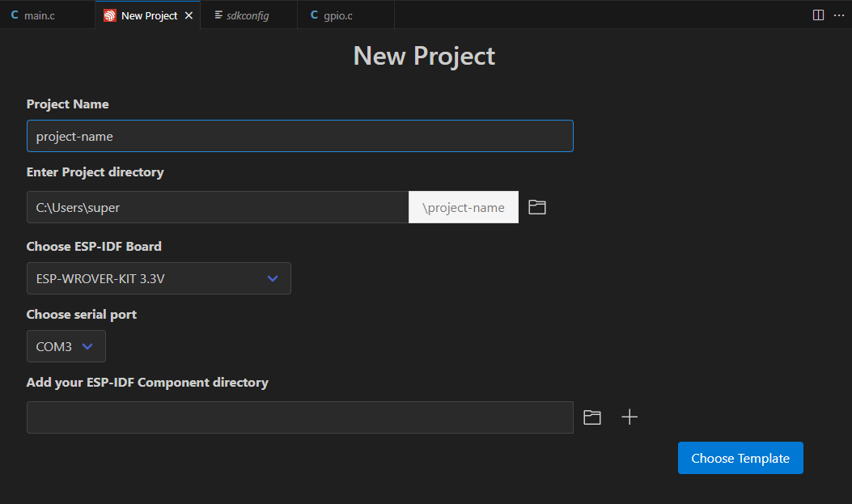Switch to the main.c tab
Image resolution: width=852 pixels, height=504 pixels.
click(x=47, y=15)
